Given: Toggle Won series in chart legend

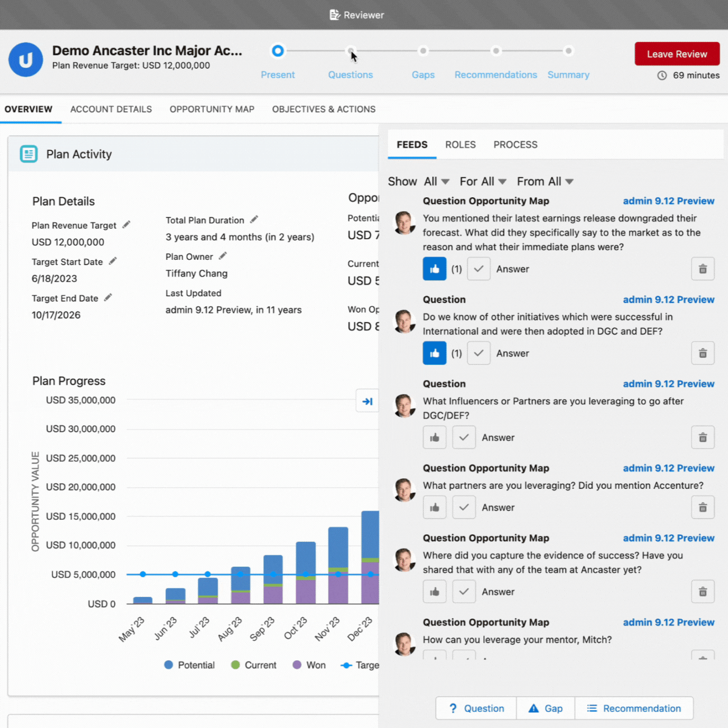Looking at the screenshot, I should click(x=309, y=665).
